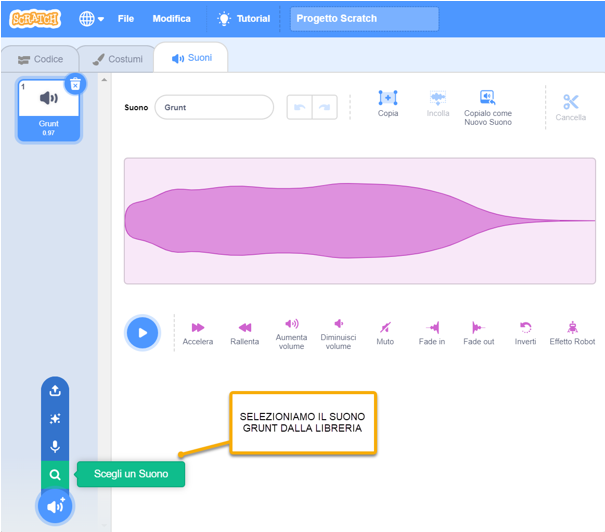Select the Suoni tab
605x532 pixels.
click(x=191, y=58)
